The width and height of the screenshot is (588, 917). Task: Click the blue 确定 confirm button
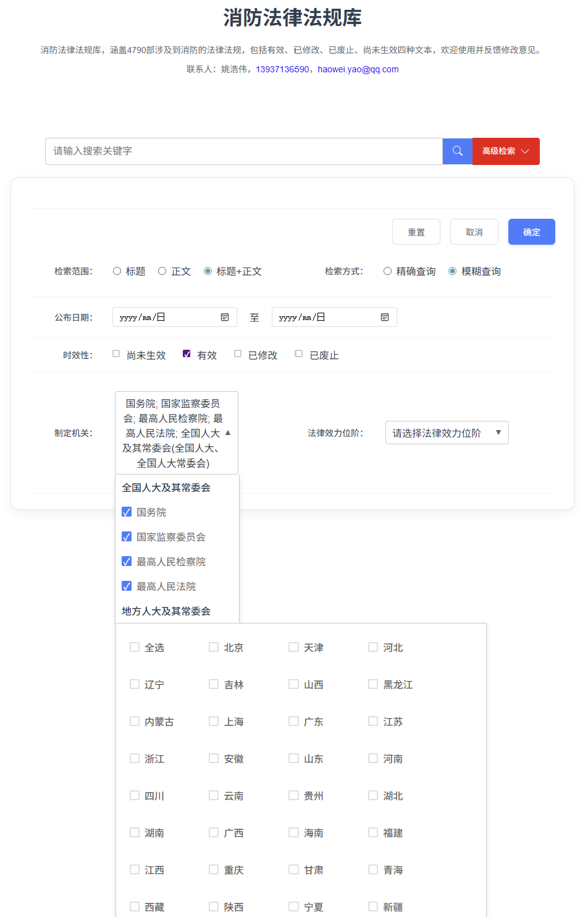[531, 232]
